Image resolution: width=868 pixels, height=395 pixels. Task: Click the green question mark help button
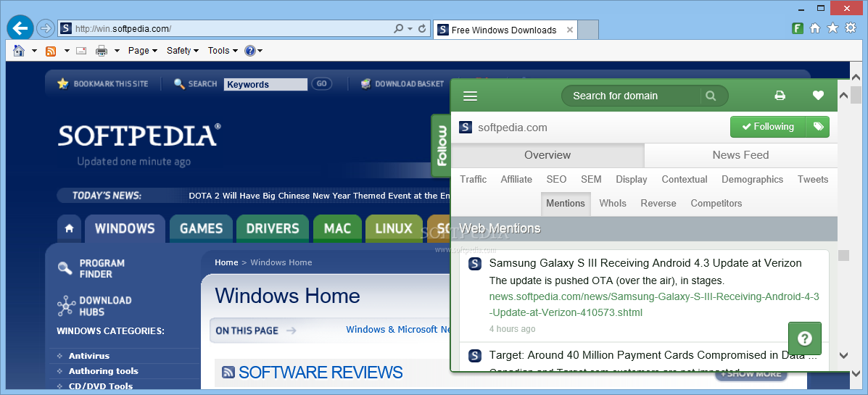pos(804,338)
